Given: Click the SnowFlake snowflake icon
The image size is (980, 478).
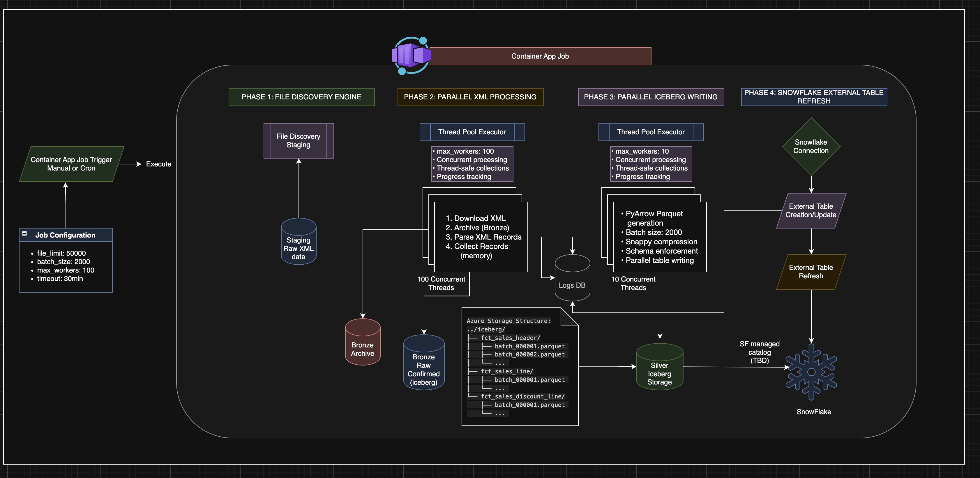Looking at the screenshot, I should [811, 372].
